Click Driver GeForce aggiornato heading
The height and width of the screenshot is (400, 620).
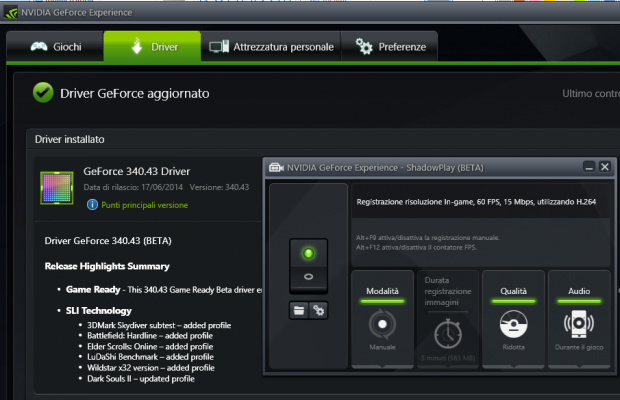(134, 94)
